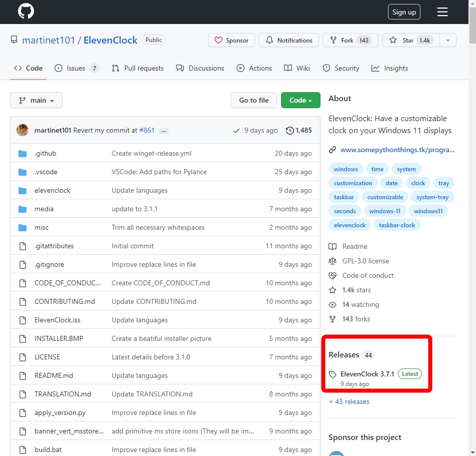Select the system-tray topic tag
Screen dimensions: 476x456
pyautogui.click(x=432, y=197)
